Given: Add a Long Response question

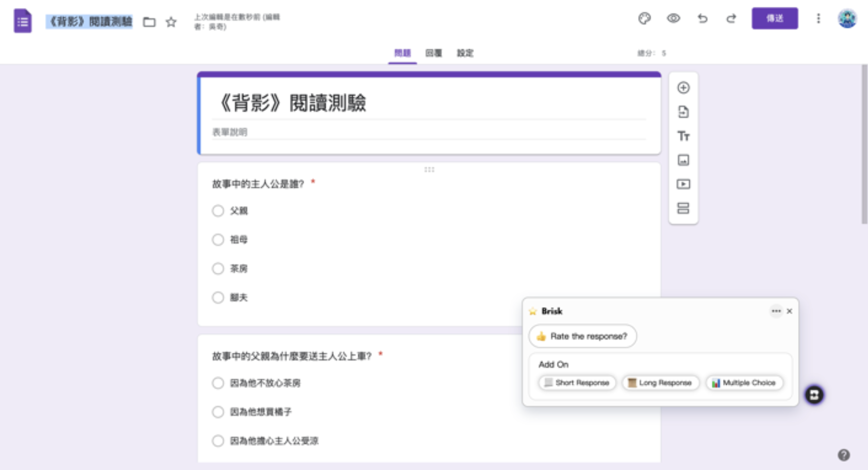Looking at the screenshot, I should 660,383.
